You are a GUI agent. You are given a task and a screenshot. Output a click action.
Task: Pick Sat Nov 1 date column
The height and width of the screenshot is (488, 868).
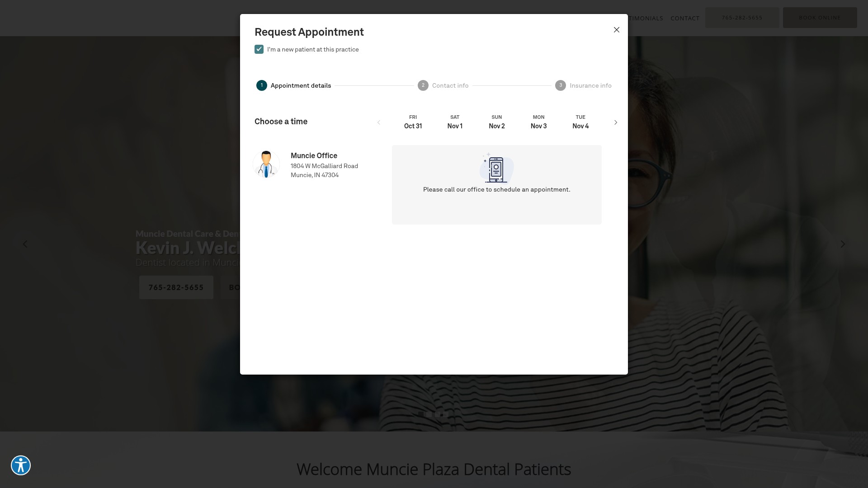tap(455, 122)
